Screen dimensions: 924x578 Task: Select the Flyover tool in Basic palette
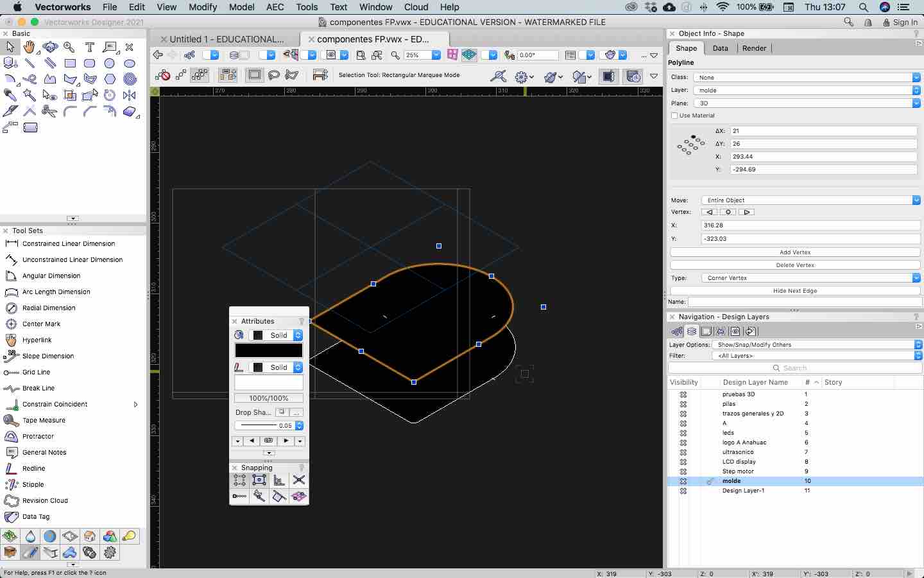50,47
